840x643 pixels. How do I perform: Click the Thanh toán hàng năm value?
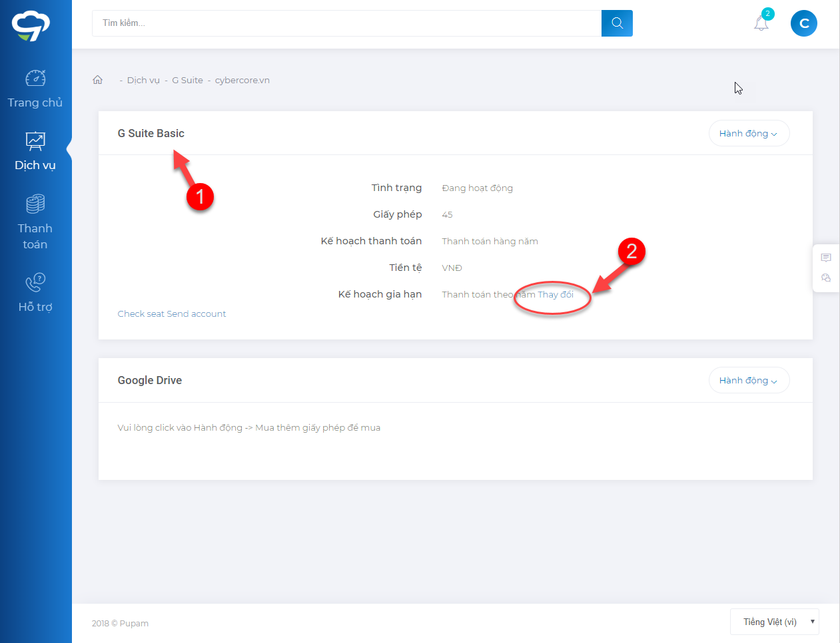(x=490, y=242)
